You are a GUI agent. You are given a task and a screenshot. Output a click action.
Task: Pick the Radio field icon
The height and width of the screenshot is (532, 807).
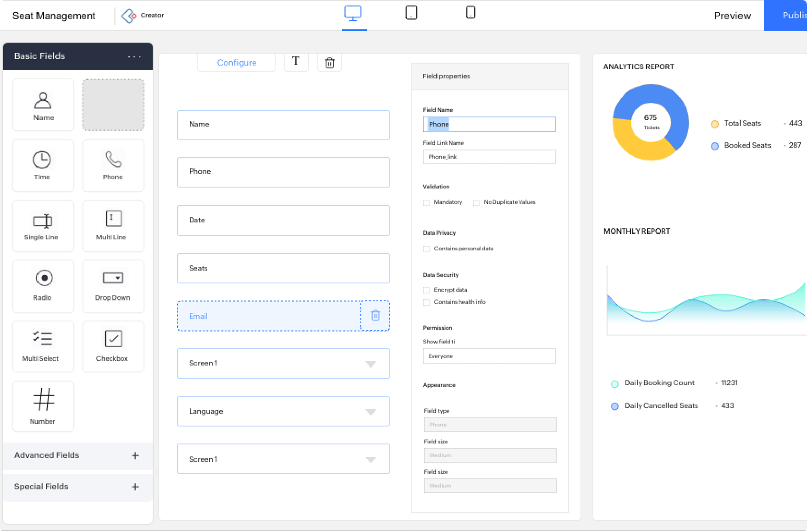pyautogui.click(x=44, y=278)
